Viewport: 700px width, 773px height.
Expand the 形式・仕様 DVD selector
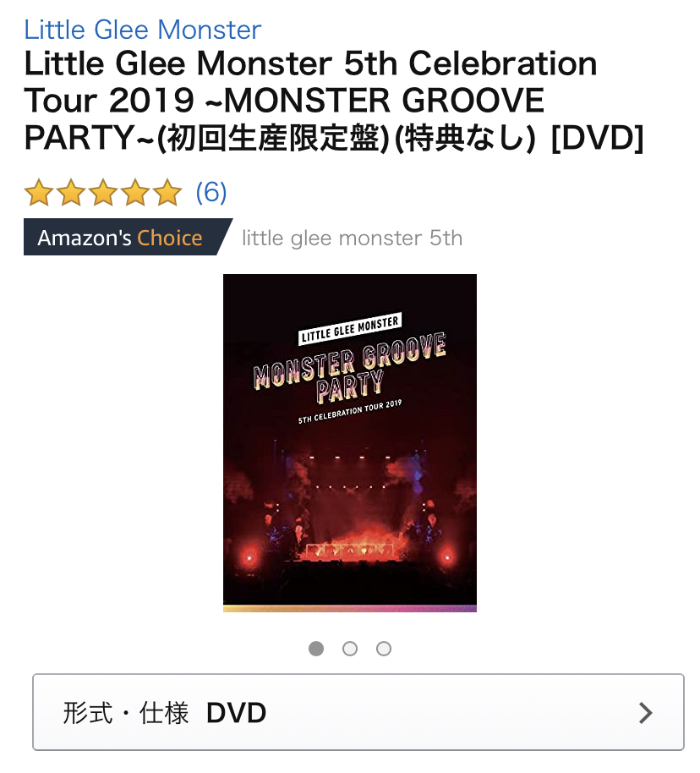[x=358, y=712]
